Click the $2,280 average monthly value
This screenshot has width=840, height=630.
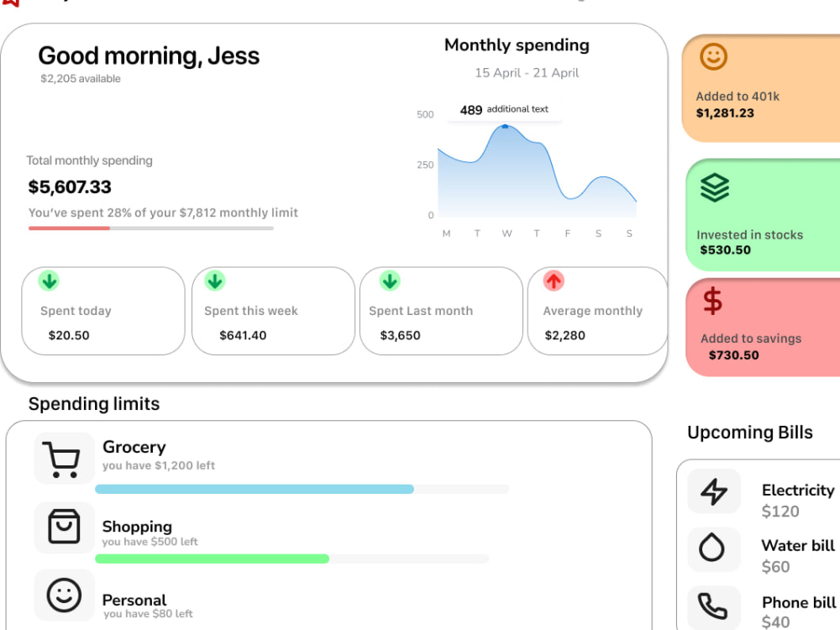[564, 335]
